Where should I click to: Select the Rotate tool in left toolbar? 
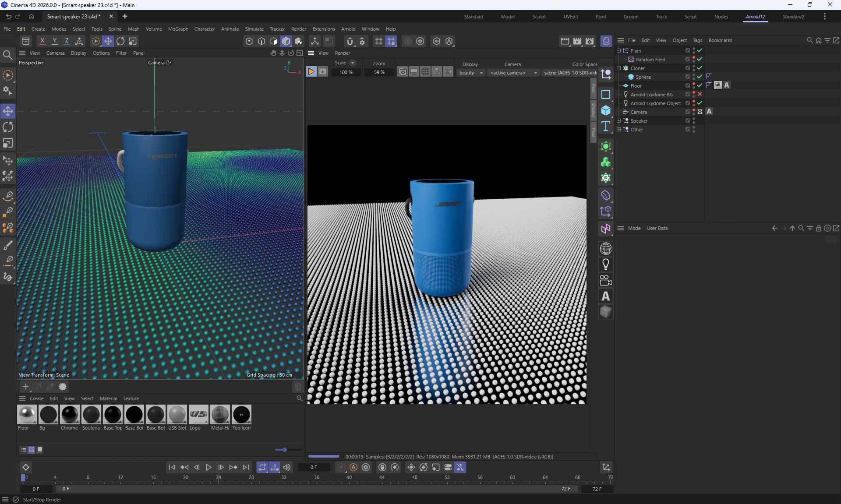click(8, 127)
